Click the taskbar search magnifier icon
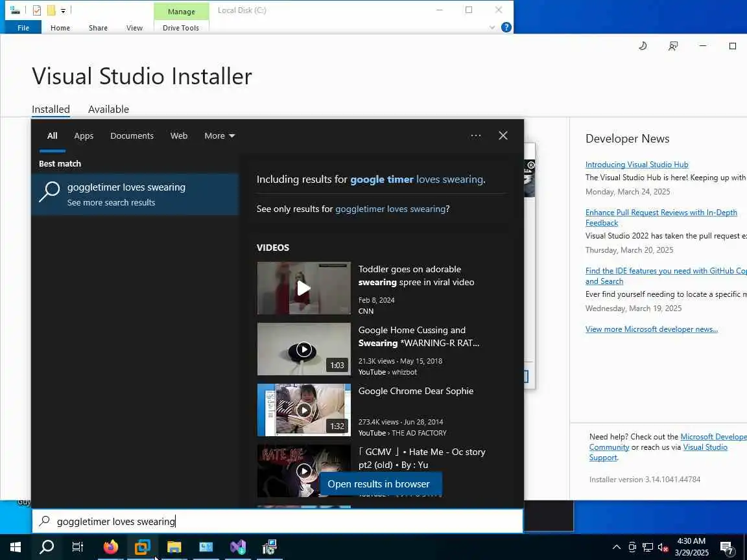This screenshot has width=747, height=560. tap(47, 546)
